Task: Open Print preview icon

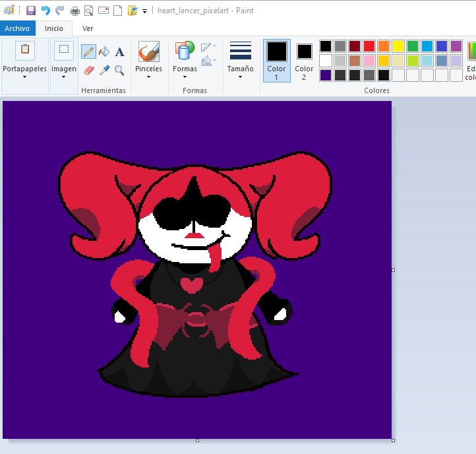Action: (x=88, y=11)
